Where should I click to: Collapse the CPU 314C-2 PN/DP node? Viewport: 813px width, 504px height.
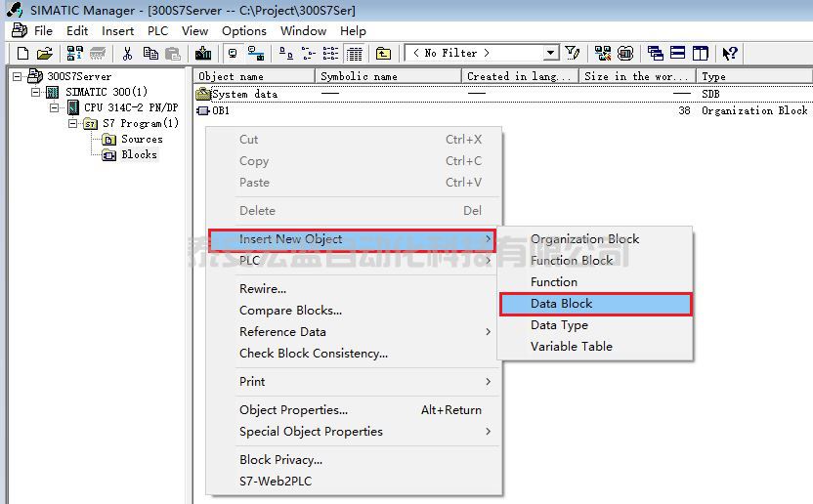55,107
